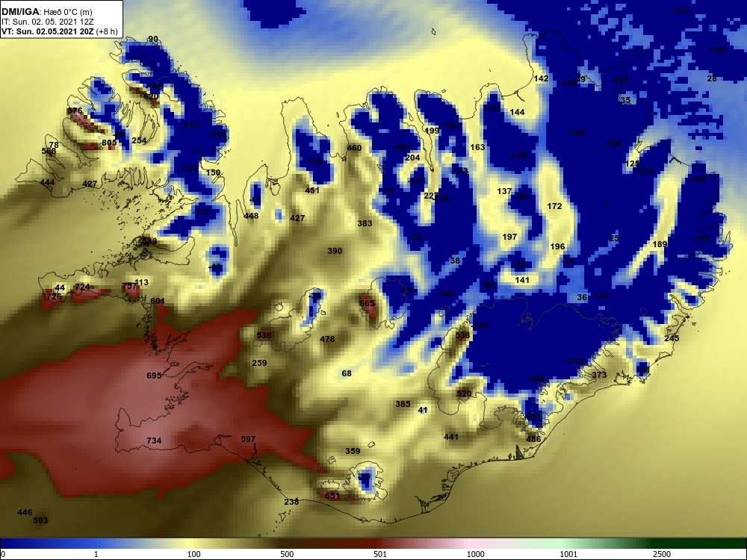Click the map value '196'
The width and height of the screenshot is (747, 560).
coord(557,246)
